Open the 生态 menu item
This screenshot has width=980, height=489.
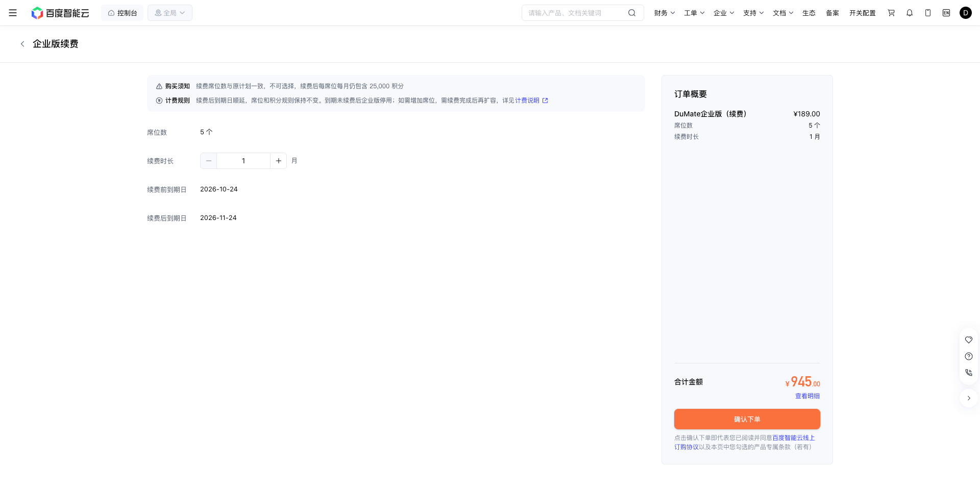[x=809, y=13]
